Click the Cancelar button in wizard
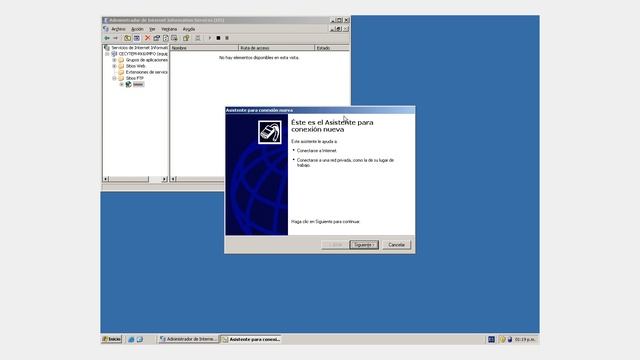This screenshot has height=360, width=640. (x=396, y=244)
